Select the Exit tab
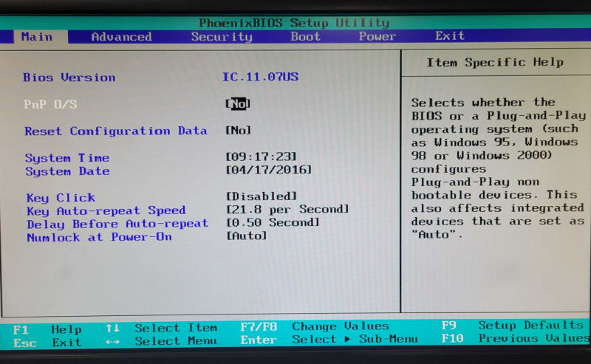The width and height of the screenshot is (591, 364). 450,35
